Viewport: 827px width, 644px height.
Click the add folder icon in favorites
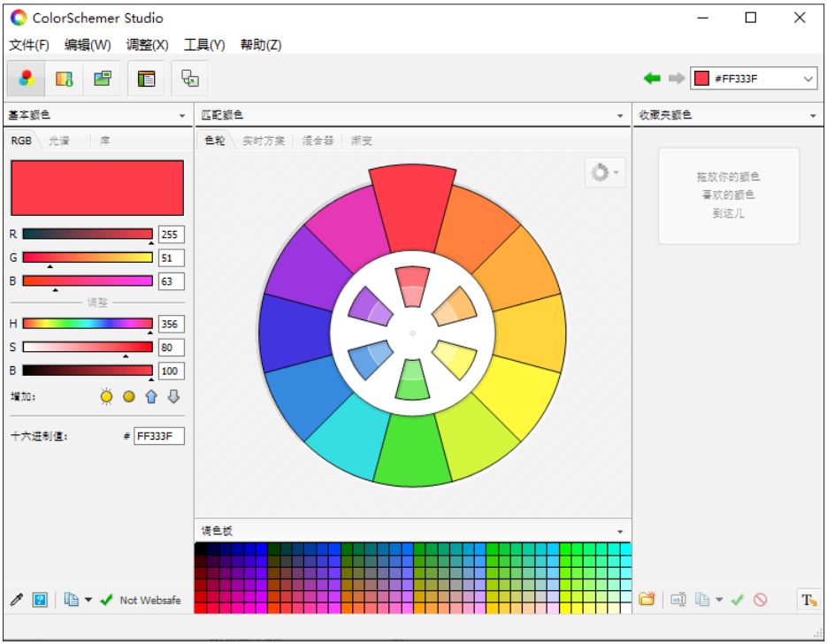pyautogui.click(x=647, y=600)
